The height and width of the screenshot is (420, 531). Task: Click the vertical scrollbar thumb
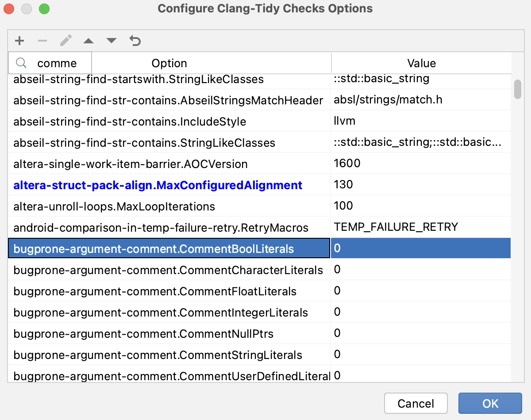517,88
